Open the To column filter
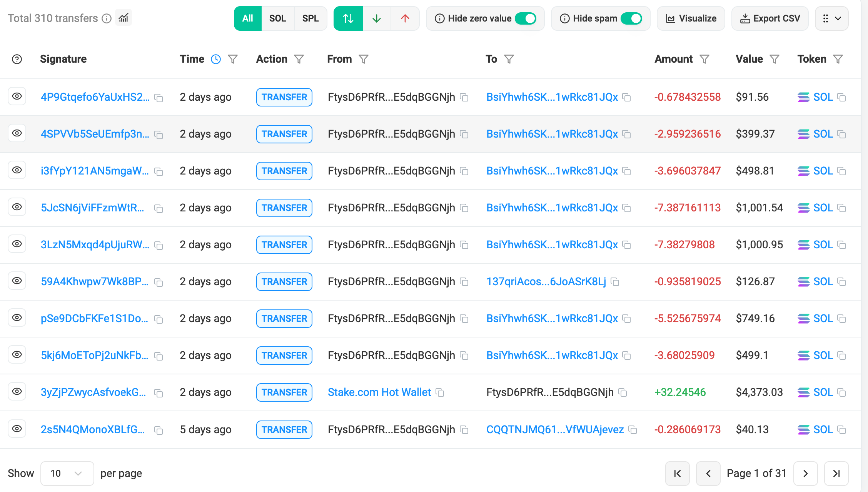 tap(509, 59)
